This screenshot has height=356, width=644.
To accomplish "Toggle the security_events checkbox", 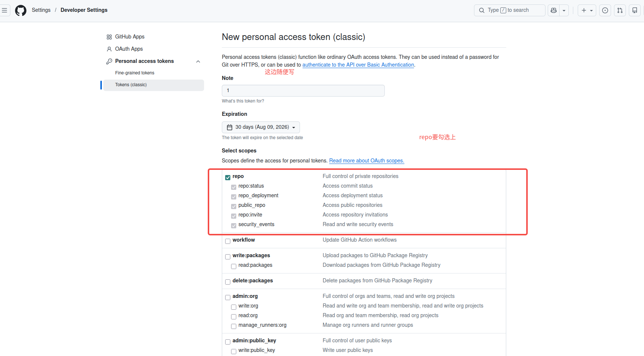I will click(x=234, y=226).
